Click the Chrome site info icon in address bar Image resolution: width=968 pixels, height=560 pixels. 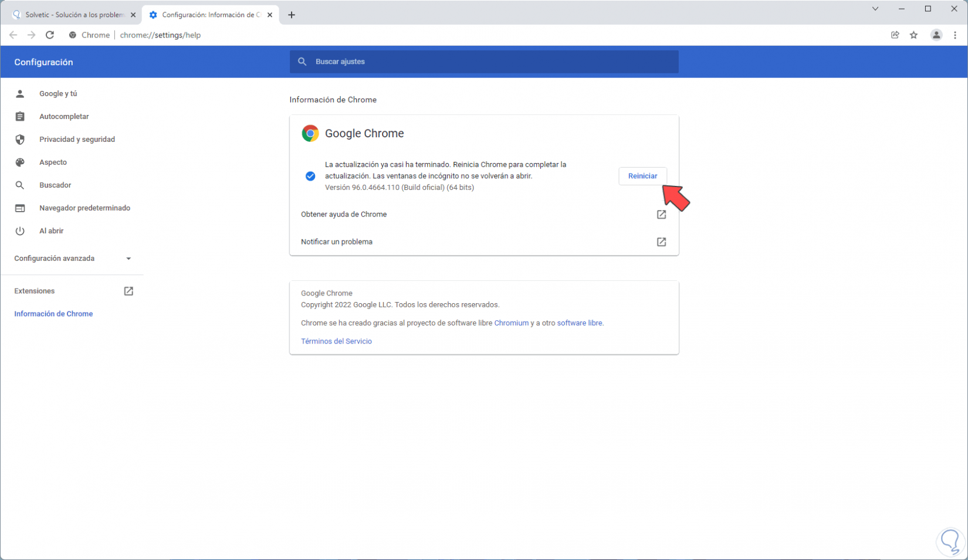pyautogui.click(x=73, y=35)
